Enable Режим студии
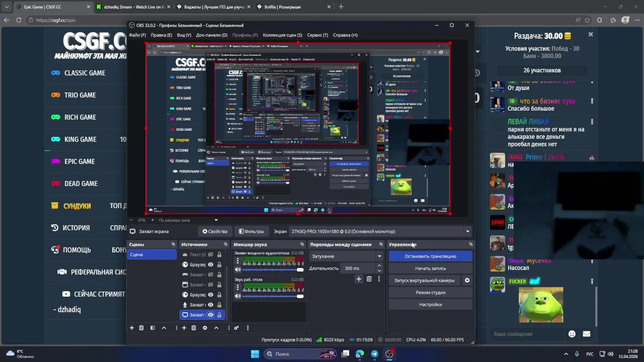Viewport: 644px width, 362px height. coord(430,293)
